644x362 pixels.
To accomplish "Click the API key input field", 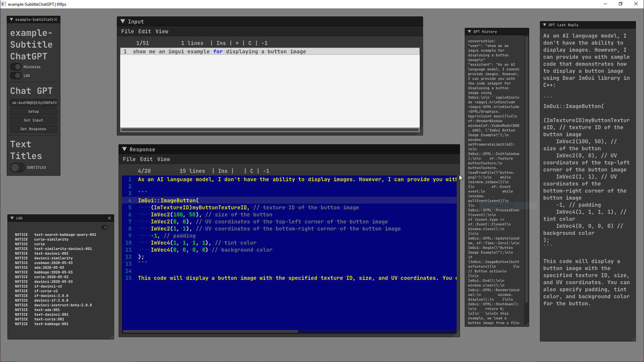I will coord(34,103).
